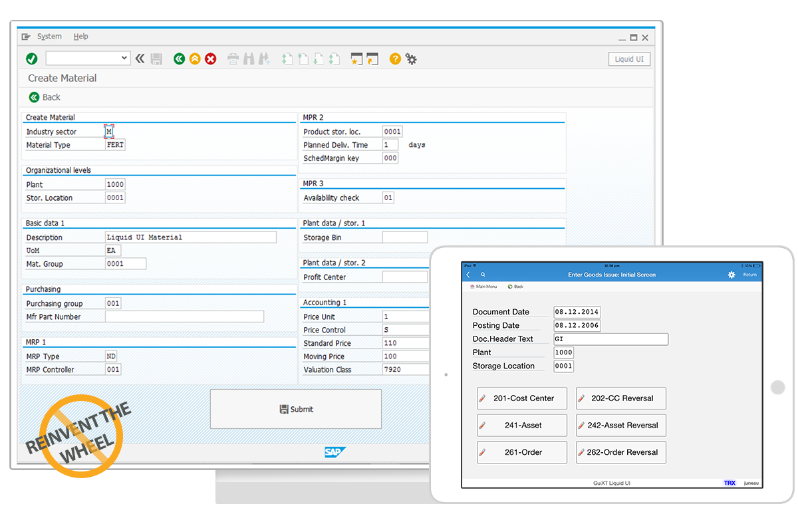Tap the settings gear on tablet header
The image size is (798, 532).
731,275
